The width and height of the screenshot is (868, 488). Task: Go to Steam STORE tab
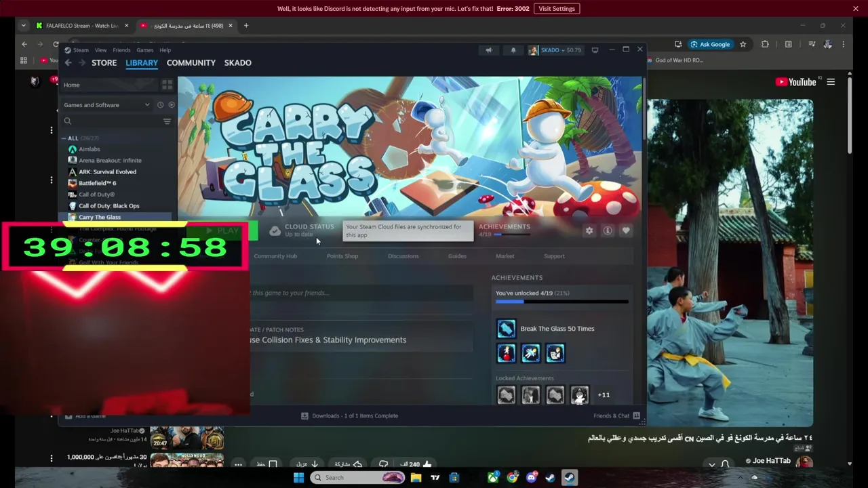coord(104,63)
